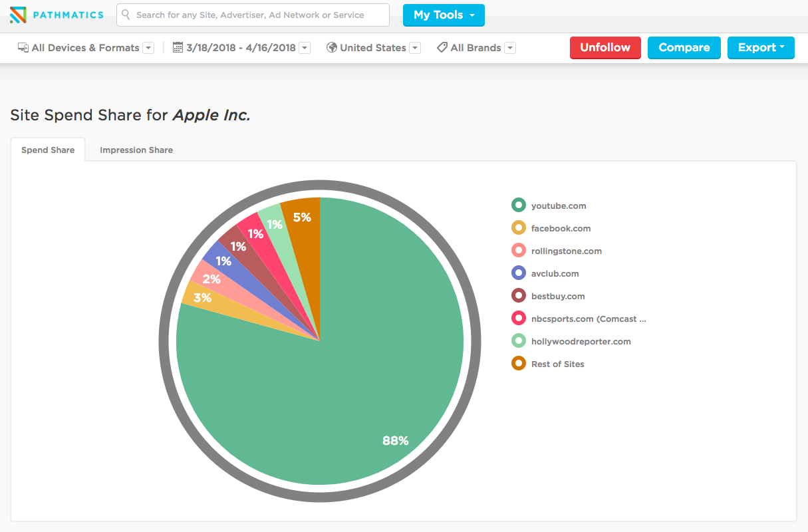
Task: Open the All Devices & Formats dropdown
Action: (x=148, y=47)
